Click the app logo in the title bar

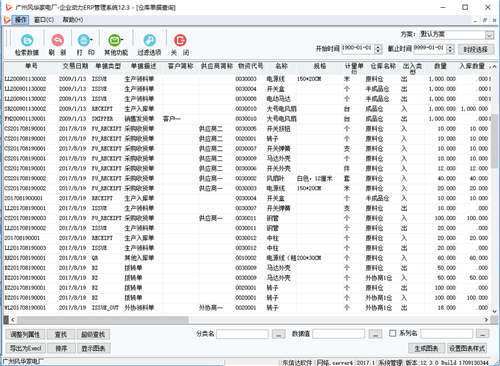click(8, 7)
